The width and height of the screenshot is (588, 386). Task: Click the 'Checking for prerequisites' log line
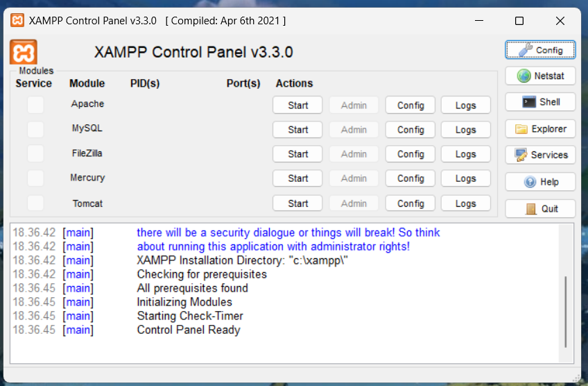pyautogui.click(x=202, y=274)
